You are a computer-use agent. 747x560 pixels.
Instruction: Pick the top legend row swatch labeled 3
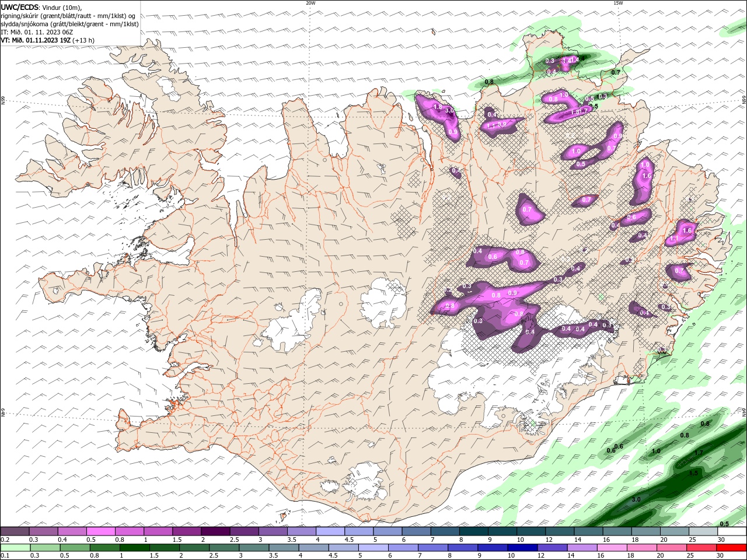[x=273, y=531]
